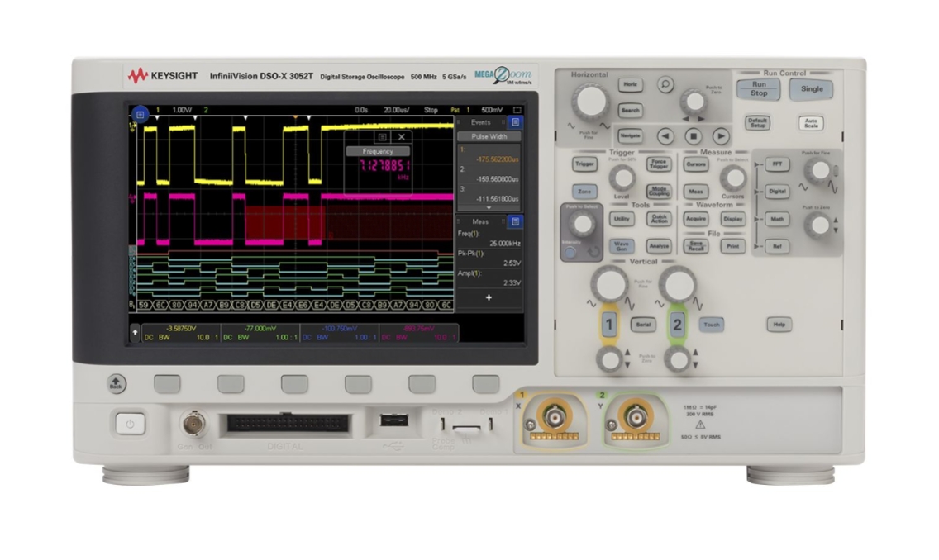Select the Pulse Width events tab
The image size is (939, 560).
coord(491,135)
